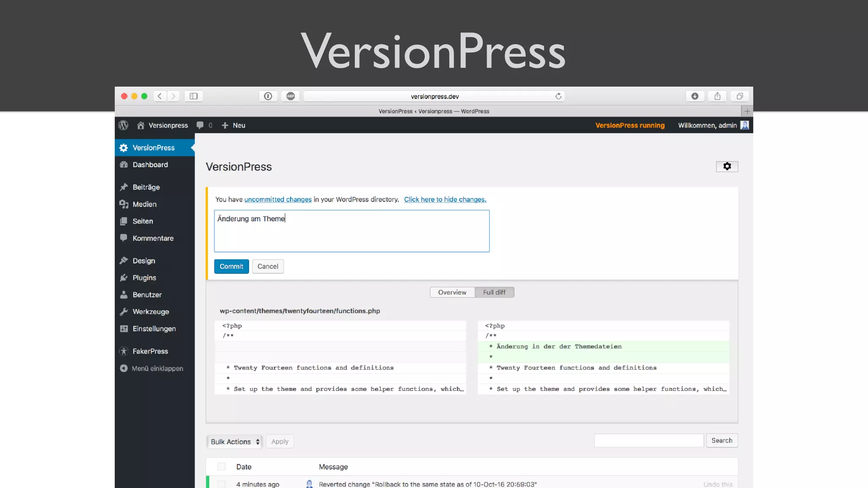The image size is (868, 488).
Task: Open the comments bubble in admin bar
Action: [x=204, y=125]
